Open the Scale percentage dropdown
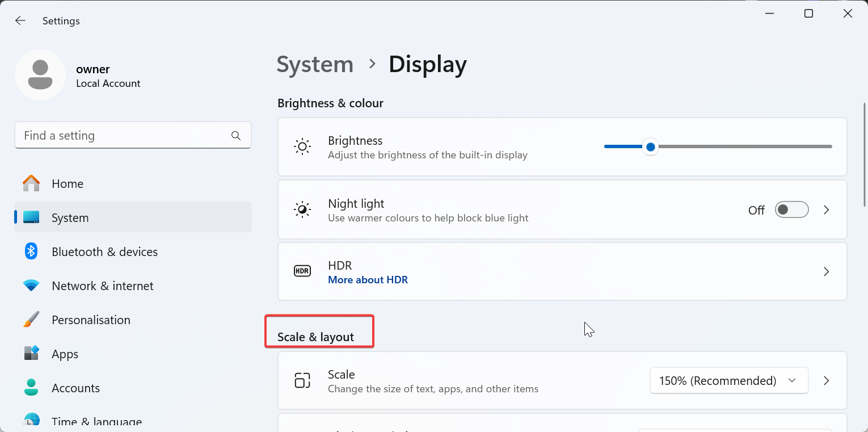Screen dimensions: 868x432 tap(728, 381)
